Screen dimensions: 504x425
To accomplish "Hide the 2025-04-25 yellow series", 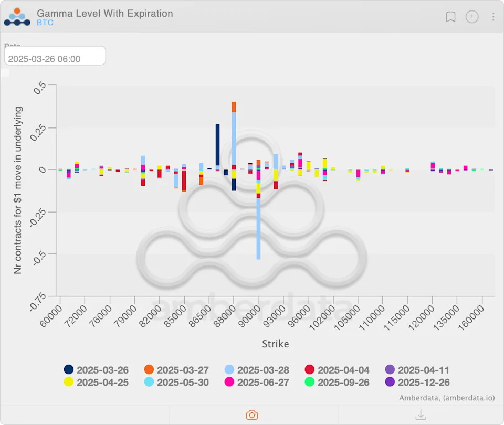I will click(x=96, y=382).
